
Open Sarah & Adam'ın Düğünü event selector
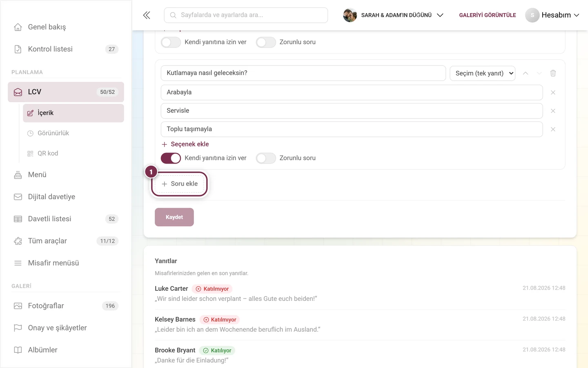click(393, 15)
